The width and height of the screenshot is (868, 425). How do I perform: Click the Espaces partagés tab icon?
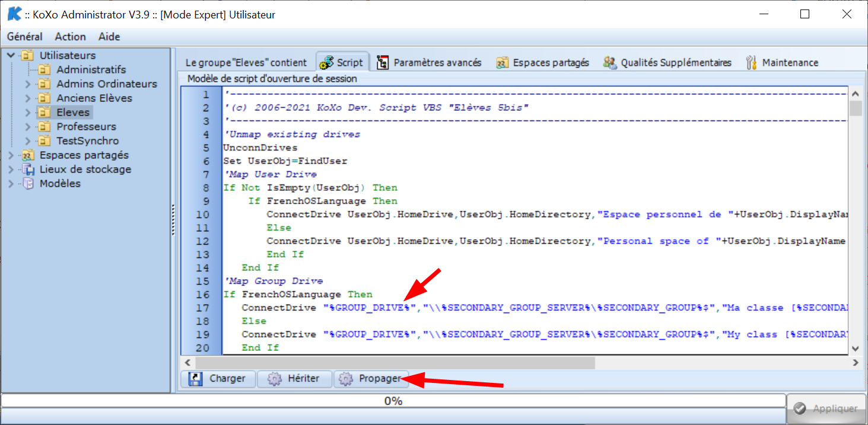pyautogui.click(x=503, y=62)
